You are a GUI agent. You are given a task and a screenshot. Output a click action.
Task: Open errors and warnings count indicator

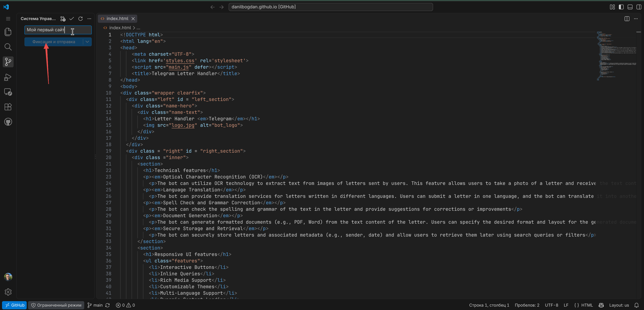point(126,305)
